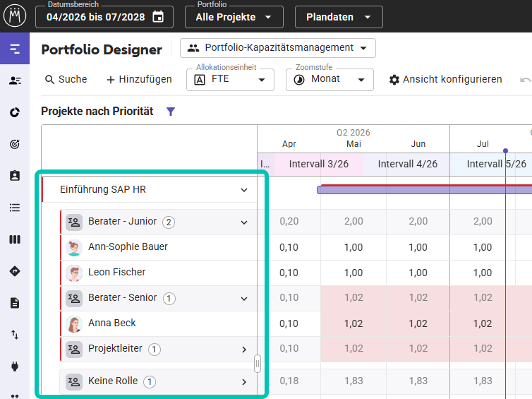
Task: Select Ann-Sophie Bauer row
Action: click(x=159, y=248)
